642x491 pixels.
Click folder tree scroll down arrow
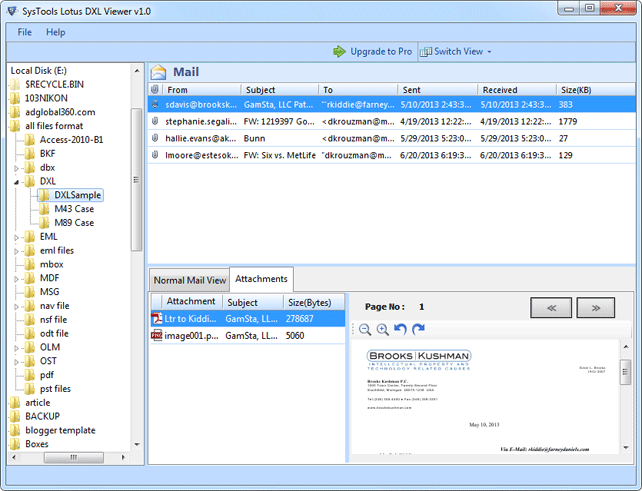pyautogui.click(x=137, y=444)
